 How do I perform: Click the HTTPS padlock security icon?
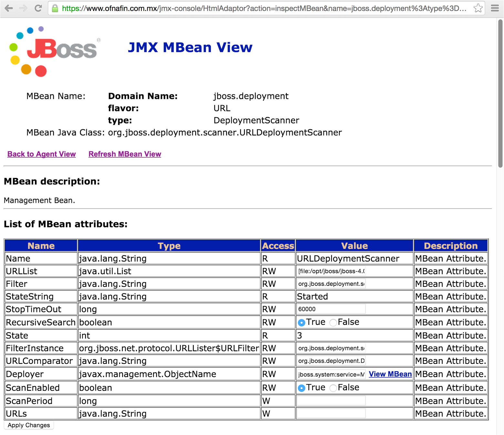tap(55, 8)
